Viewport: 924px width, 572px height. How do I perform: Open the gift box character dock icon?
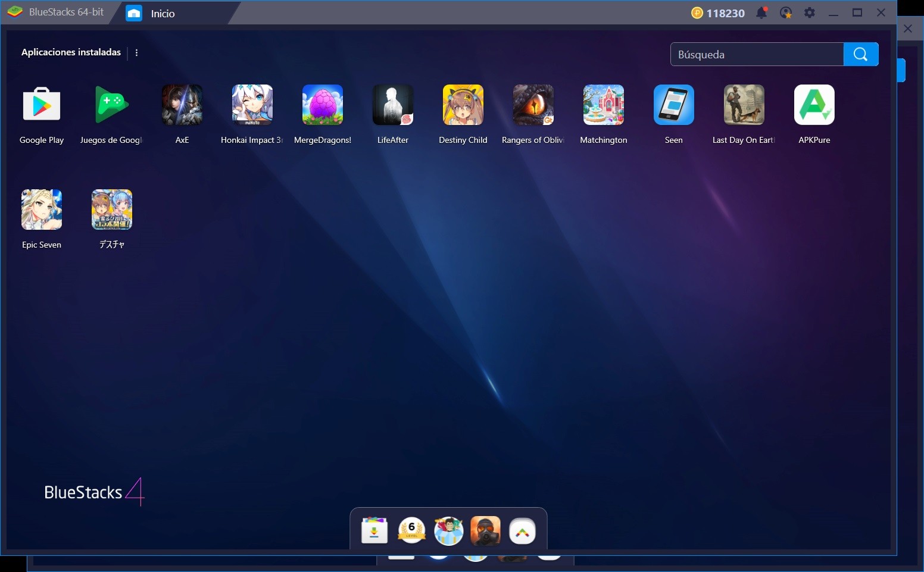coord(448,530)
